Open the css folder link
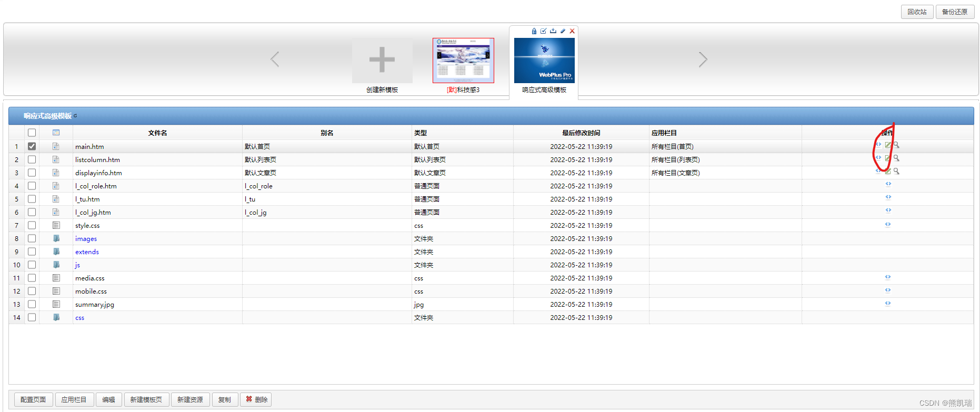This screenshot has width=980, height=412. (79, 318)
